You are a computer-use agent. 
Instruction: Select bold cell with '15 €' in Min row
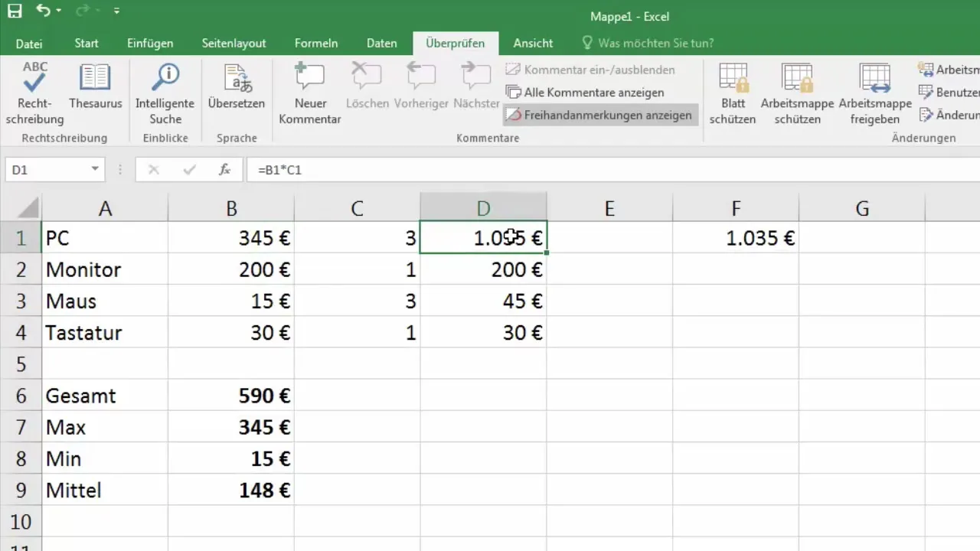[x=231, y=458]
